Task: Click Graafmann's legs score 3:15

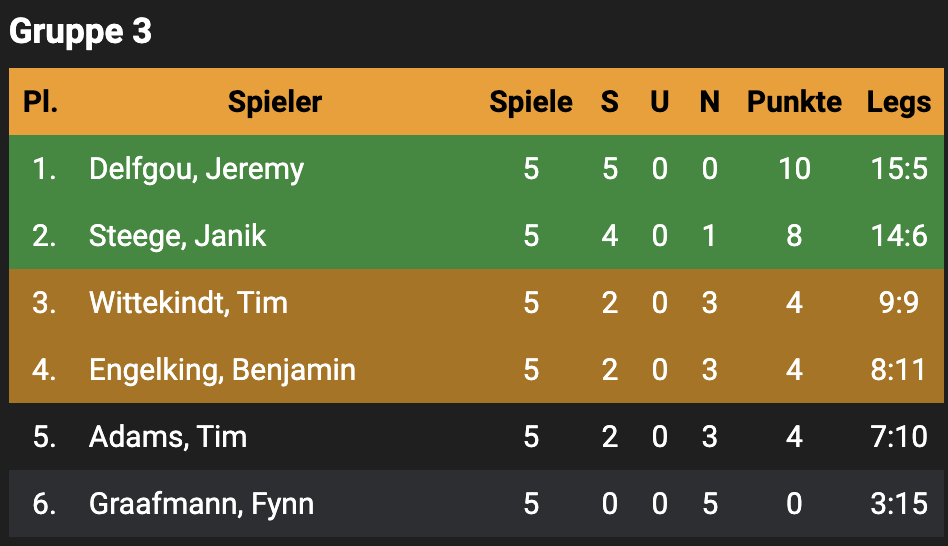Action: 899,504
